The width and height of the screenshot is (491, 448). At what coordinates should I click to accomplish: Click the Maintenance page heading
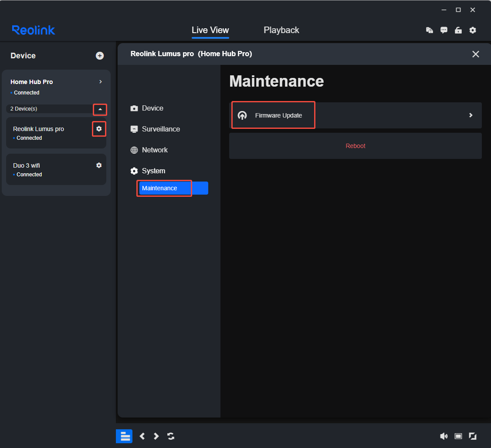click(277, 81)
